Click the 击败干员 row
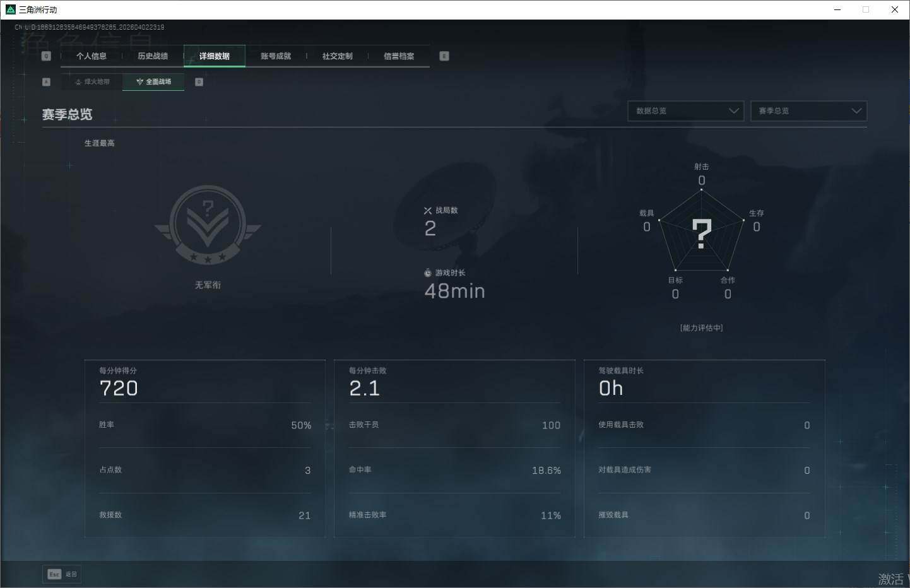This screenshot has width=910, height=588. coord(454,425)
